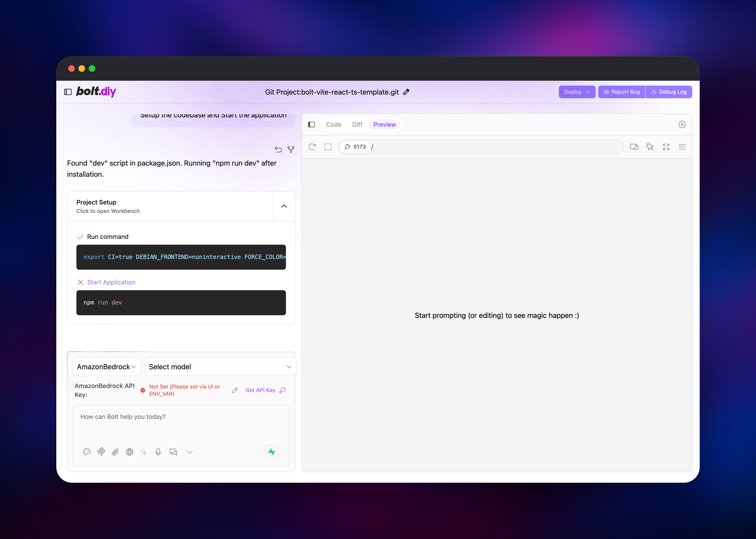The height and width of the screenshot is (539, 756).
Task: Click the 'Found "dev" script' message text
Action: tap(172, 169)
